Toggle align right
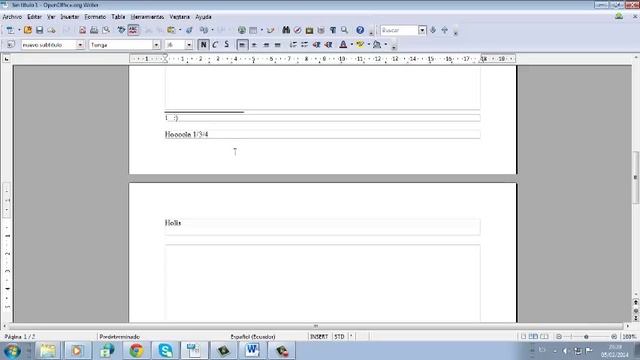 click(266, 44)
